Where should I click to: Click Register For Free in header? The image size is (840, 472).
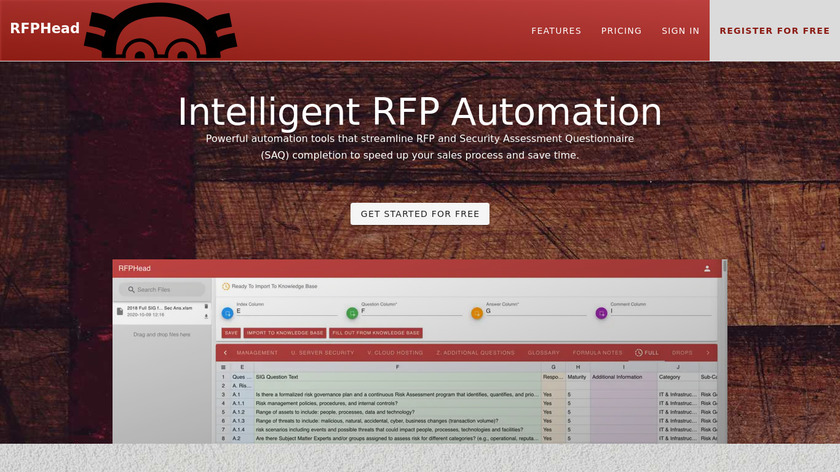tap(775, 31)
